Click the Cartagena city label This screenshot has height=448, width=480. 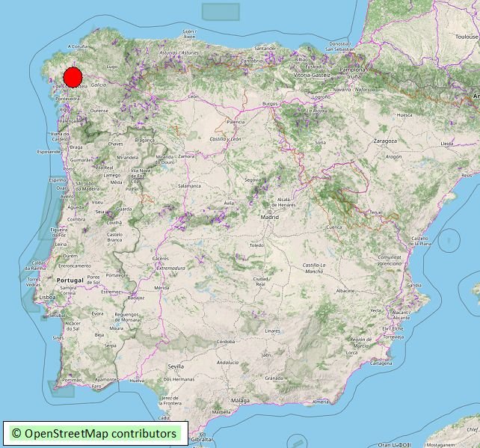click(381, 363)
